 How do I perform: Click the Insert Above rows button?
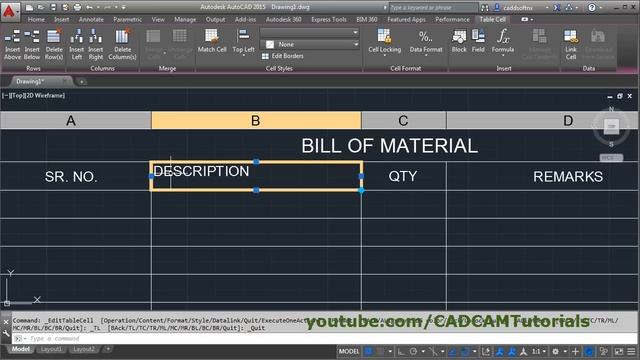(12, 44)
